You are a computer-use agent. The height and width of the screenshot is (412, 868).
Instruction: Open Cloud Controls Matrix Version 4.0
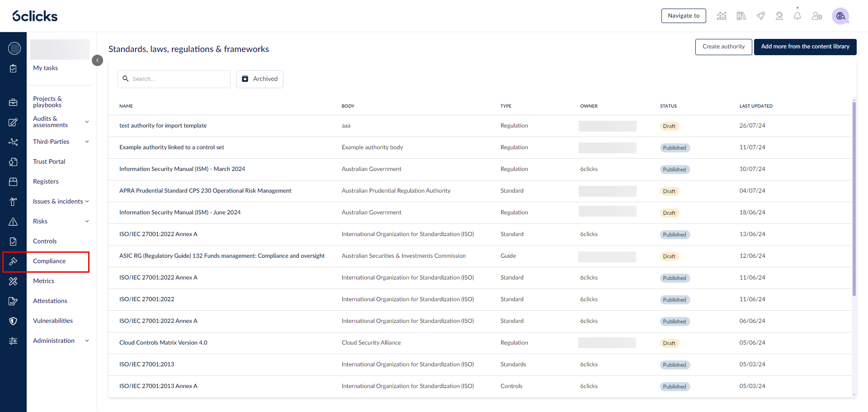coord(163,343)
